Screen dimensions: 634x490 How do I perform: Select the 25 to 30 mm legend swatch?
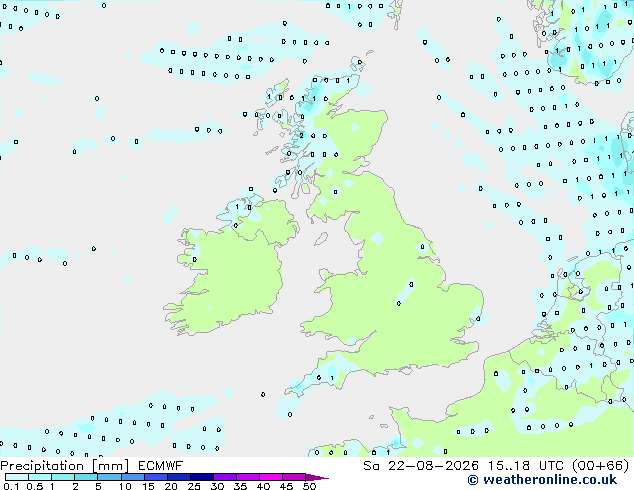[201, 477]
